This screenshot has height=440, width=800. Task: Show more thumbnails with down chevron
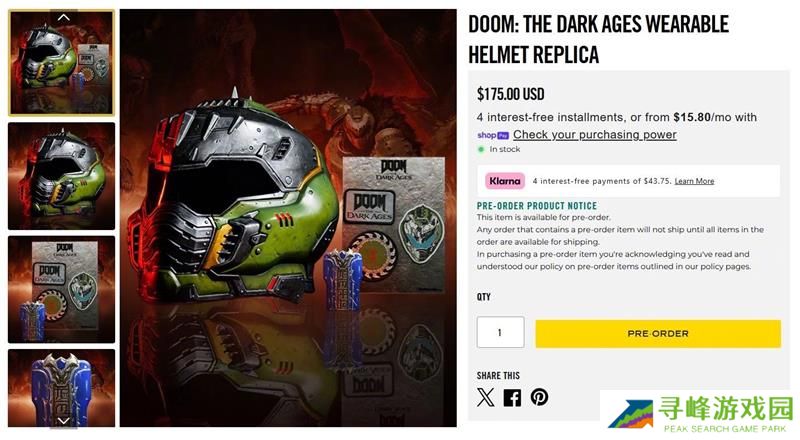point(63,421)
